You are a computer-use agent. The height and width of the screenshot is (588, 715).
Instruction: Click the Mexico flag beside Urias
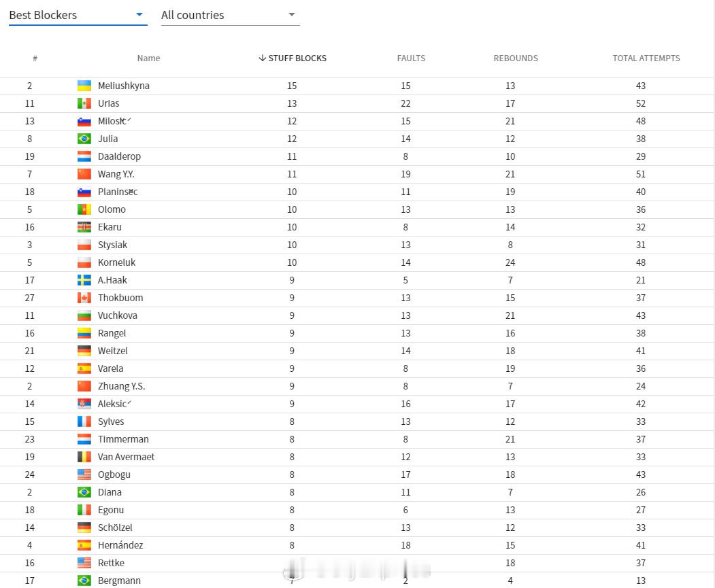pos(84,103)
